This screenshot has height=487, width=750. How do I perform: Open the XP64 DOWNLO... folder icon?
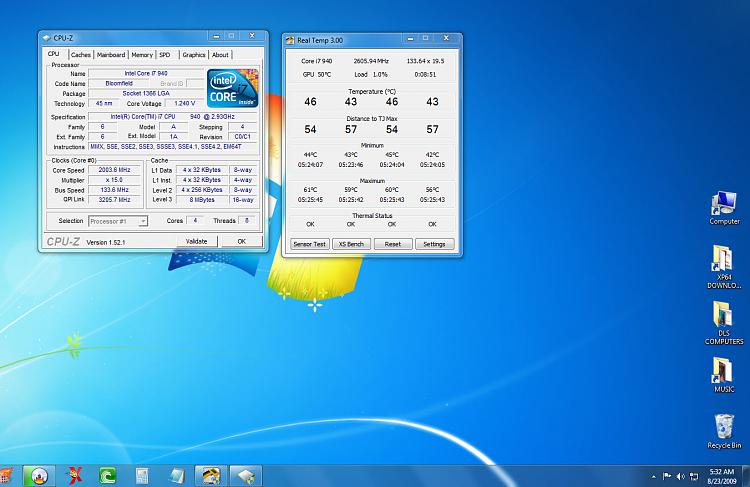tap(724, 266)
